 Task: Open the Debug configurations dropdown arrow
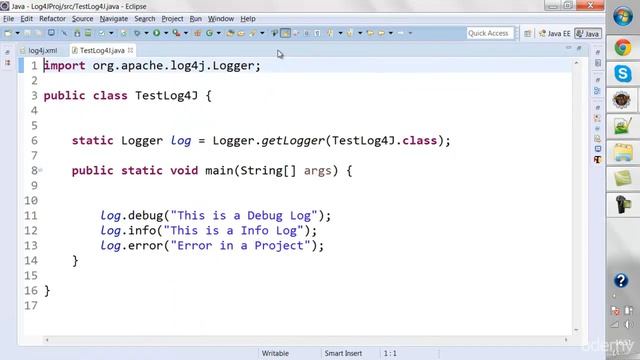tap(146, 33)
